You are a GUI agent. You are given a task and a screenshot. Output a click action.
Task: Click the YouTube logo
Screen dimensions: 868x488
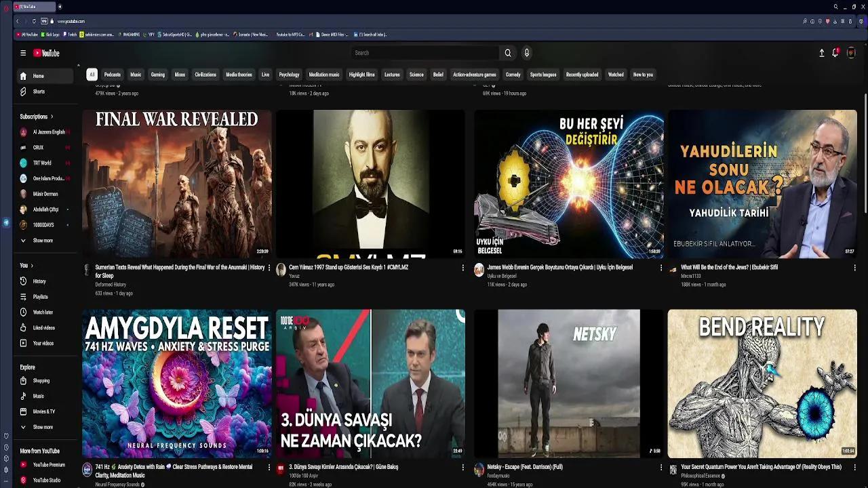click(46, 53)
